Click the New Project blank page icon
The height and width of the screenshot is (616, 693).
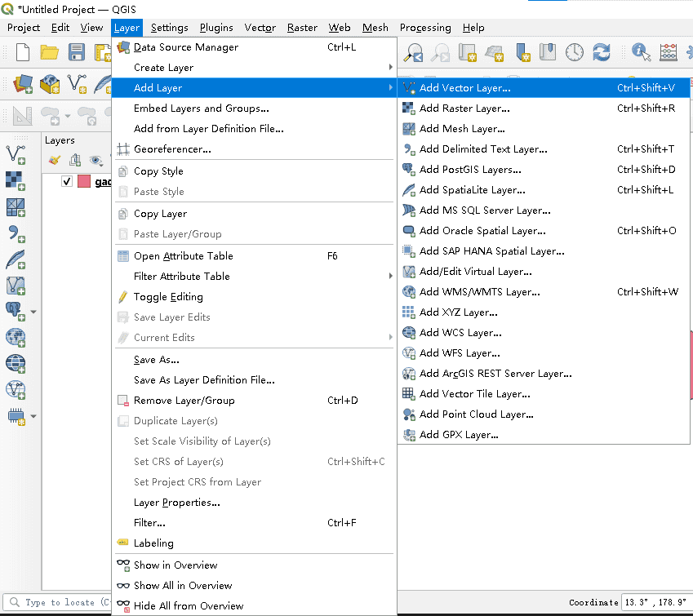pyautogui.click(x=23, y=52)
